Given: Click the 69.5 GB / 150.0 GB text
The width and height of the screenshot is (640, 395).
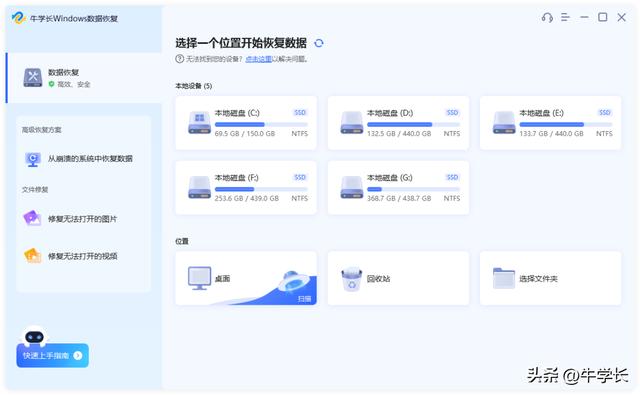Looking at the screenshot, I should [245, 133].
